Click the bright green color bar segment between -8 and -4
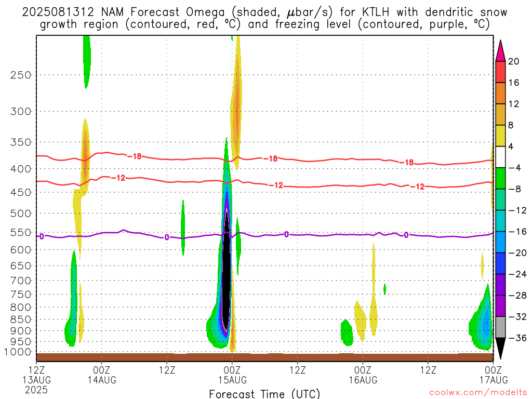532x399 pixels. tap(500, 179)
